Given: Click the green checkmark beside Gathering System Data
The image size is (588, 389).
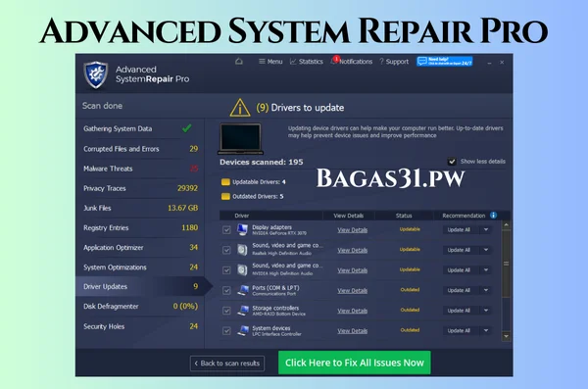Looking at the screenshot, I should [187, 128].
